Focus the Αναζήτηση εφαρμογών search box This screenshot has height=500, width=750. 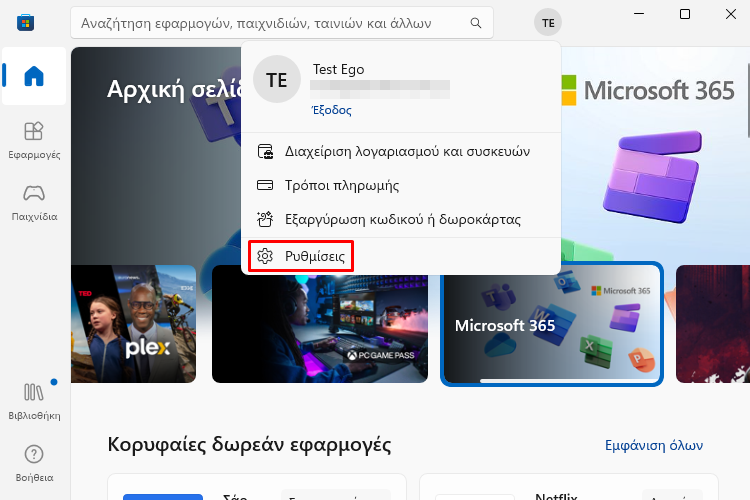[x=282, y=23]
